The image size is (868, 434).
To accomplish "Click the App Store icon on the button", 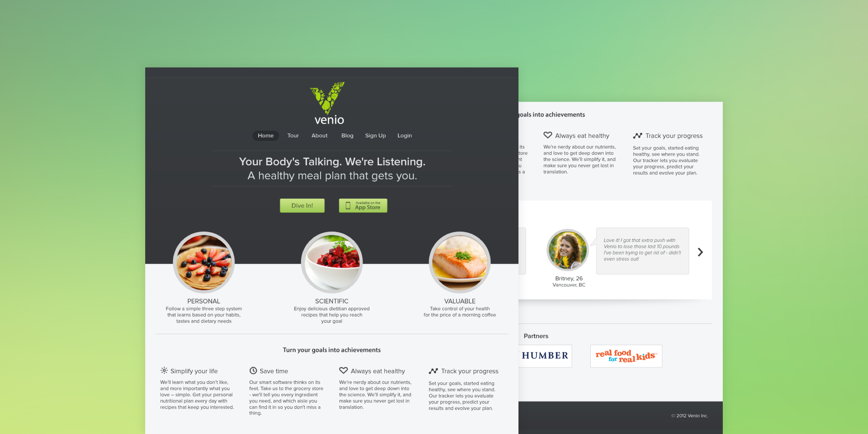I will pyautogui.click(x=344, y=206).
